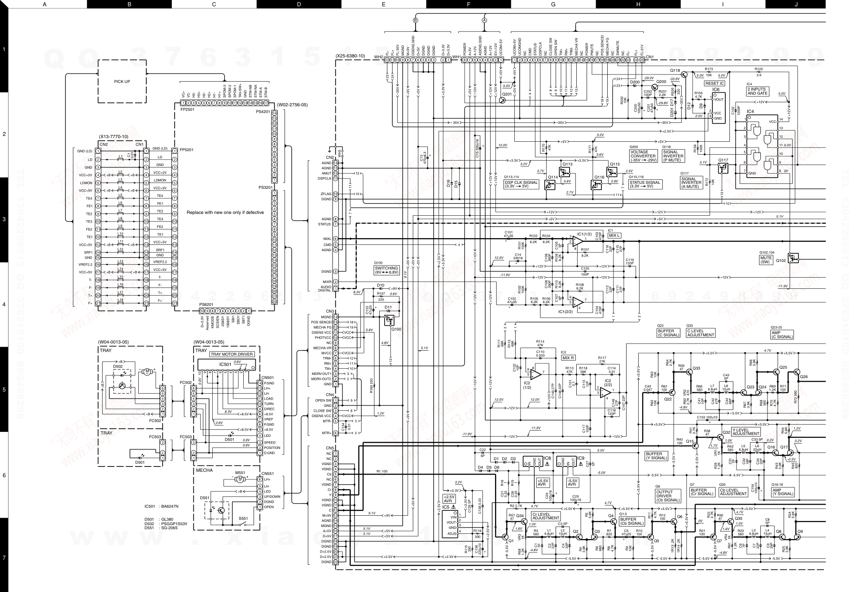Image resolution: width=868 pixels, height=592 pixels.
Task: Click row marker 5 on left edge
Action: click(x=4, y=389)
